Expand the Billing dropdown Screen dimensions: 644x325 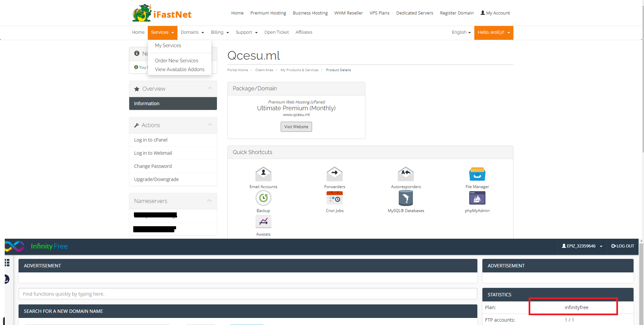220,32
